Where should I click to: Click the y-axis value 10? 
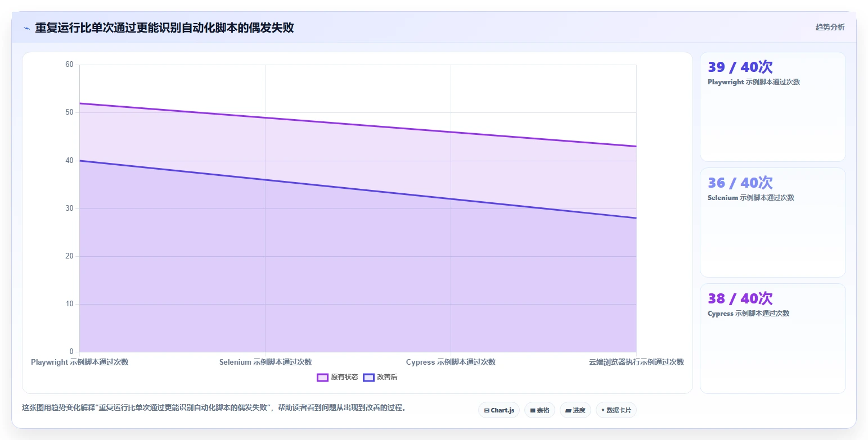[x=69, y=304]
